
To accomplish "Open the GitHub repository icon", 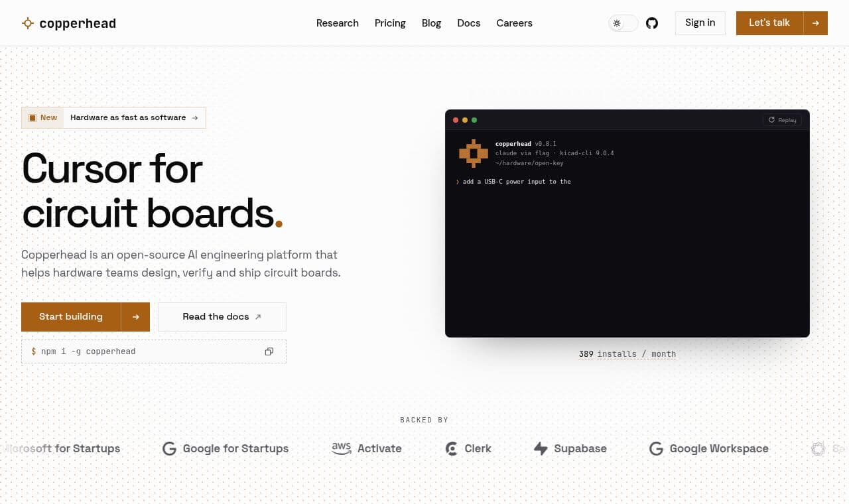I will pyautogui.click(x=652, y=23).
